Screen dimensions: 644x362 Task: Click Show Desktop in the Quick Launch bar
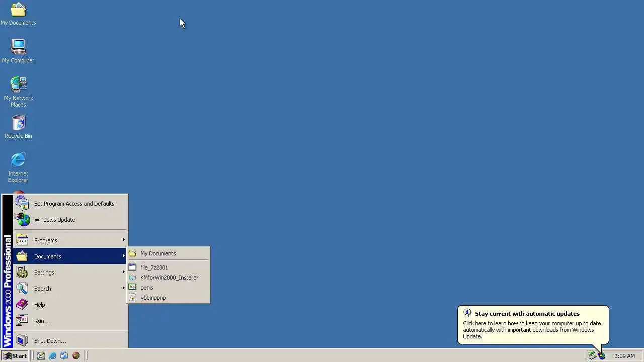41,355
